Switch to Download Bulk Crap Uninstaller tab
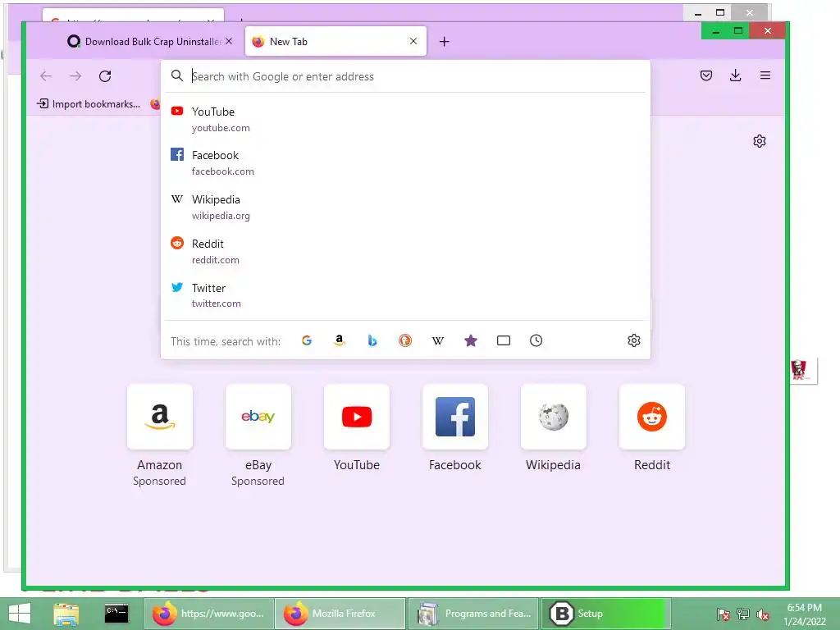840x630 pixels. tap(145, 41)
